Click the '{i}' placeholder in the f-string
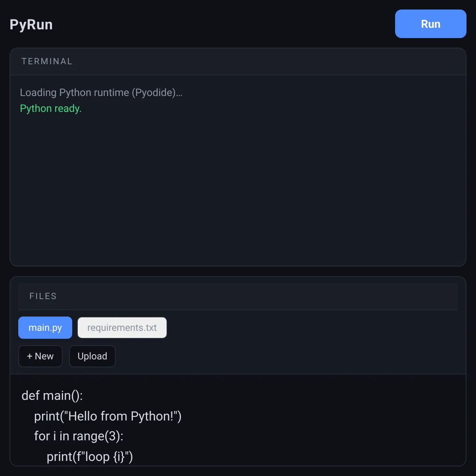This screenshot has height=476, width=476. pos(119,457)
